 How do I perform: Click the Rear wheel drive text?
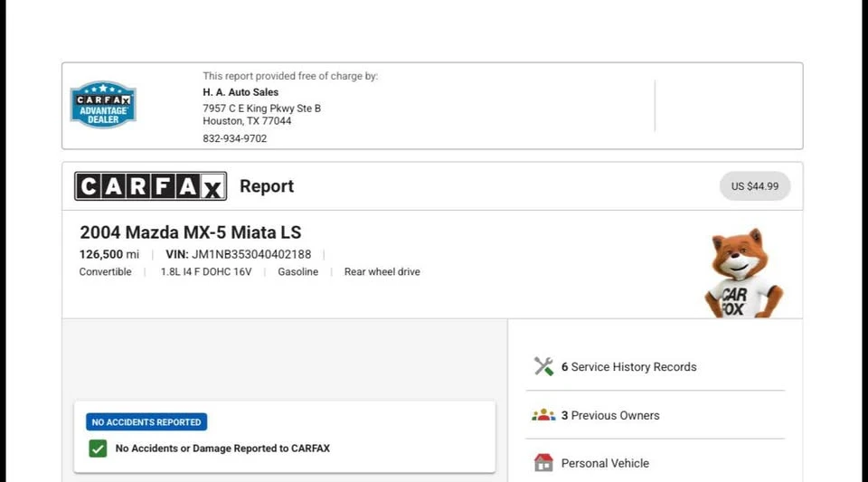pyautogui.click(x=382, y=271)
